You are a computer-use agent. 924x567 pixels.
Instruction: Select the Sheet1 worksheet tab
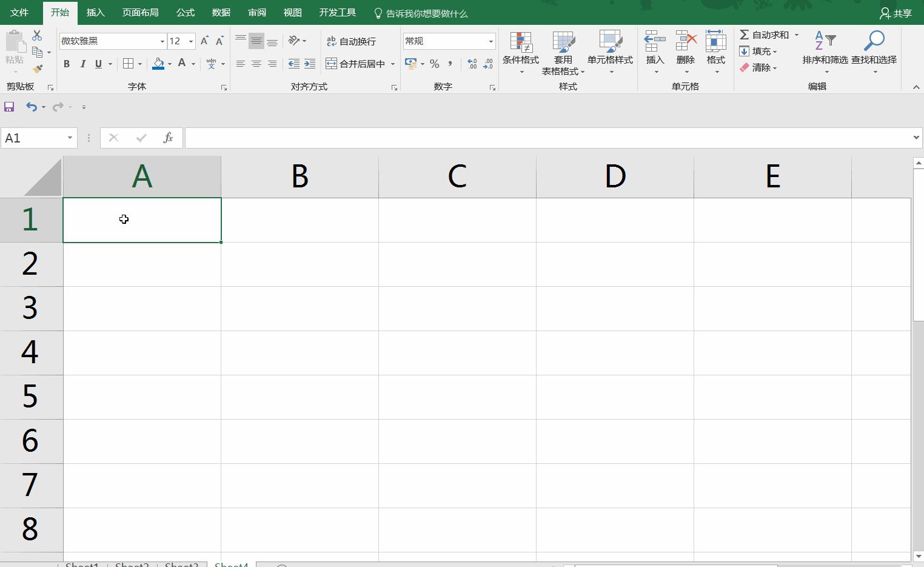[x=82, y=563]
